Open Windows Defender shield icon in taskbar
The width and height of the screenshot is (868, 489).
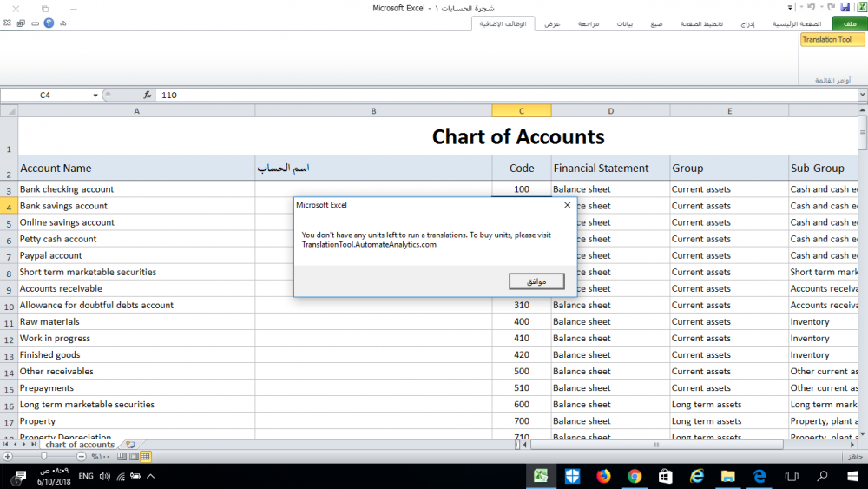(572, 476)
